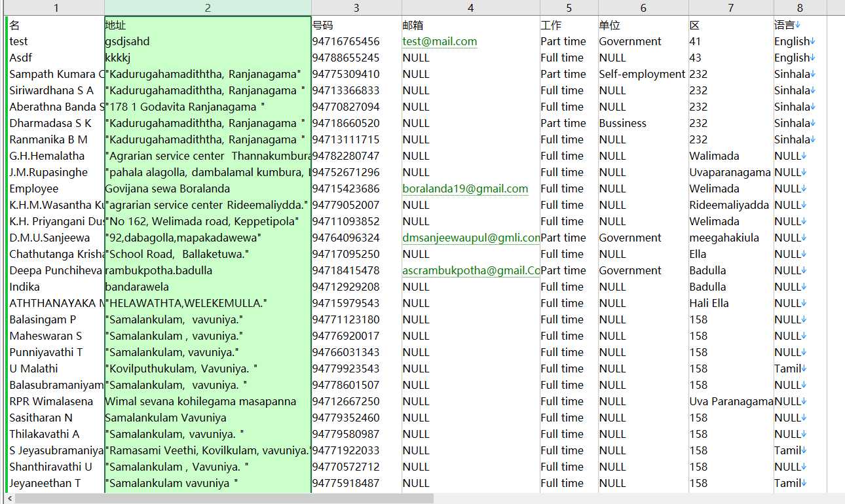Select the meegahakiula district cell
845x504 pixels.
731,238
